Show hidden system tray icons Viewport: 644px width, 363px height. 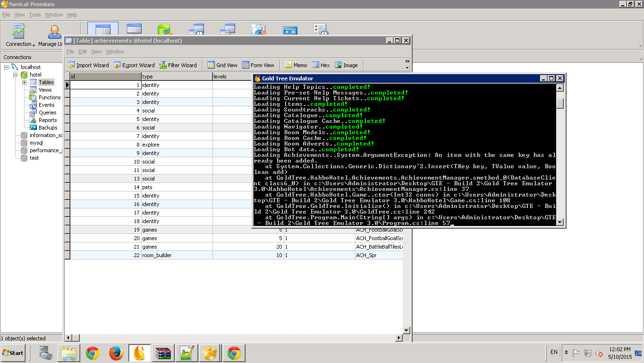pos(566,353)
